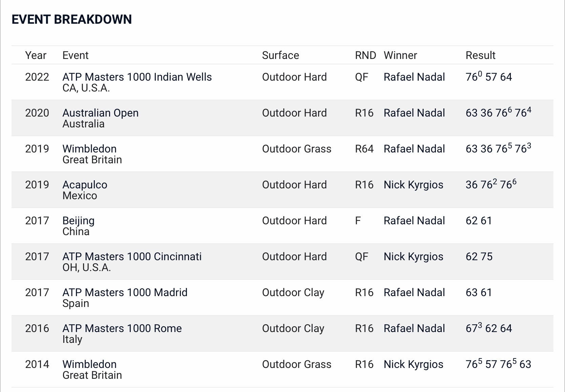The width and height of the screenshot is (565, 392).
Task: Open the Acapulco event link
Action: click(85, 185)
